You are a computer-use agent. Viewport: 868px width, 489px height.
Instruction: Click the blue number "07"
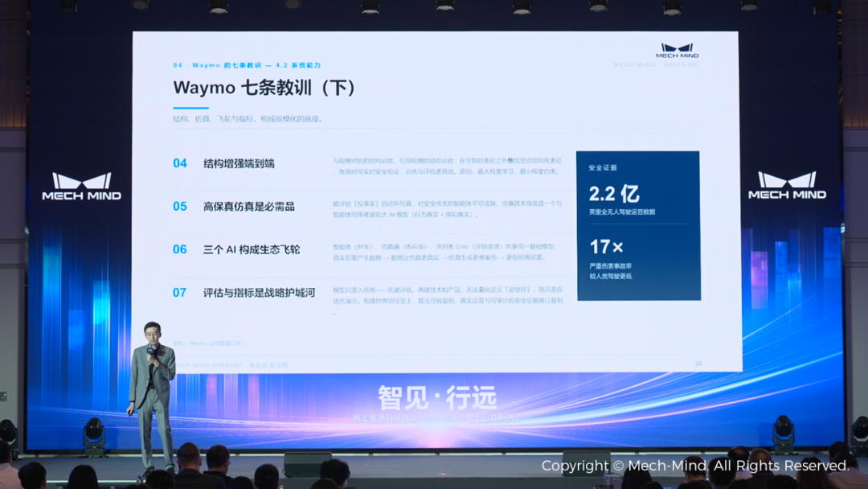[180, 293]
